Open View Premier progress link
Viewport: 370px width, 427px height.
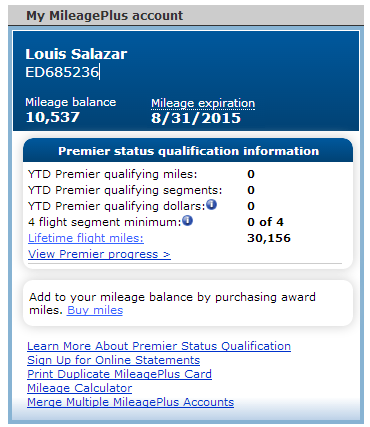(x=99, y=254)
